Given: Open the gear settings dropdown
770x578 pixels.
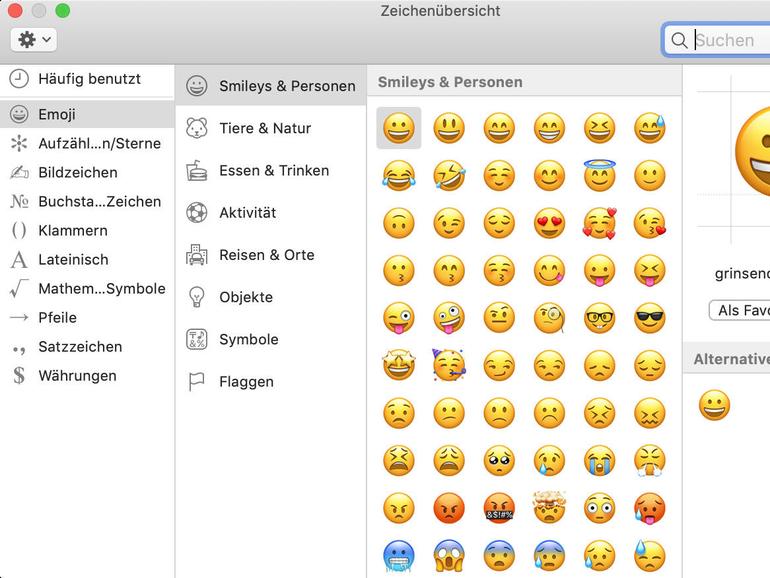Looking at the screenshot, I should pyautogui.click(x=33, y=40).
